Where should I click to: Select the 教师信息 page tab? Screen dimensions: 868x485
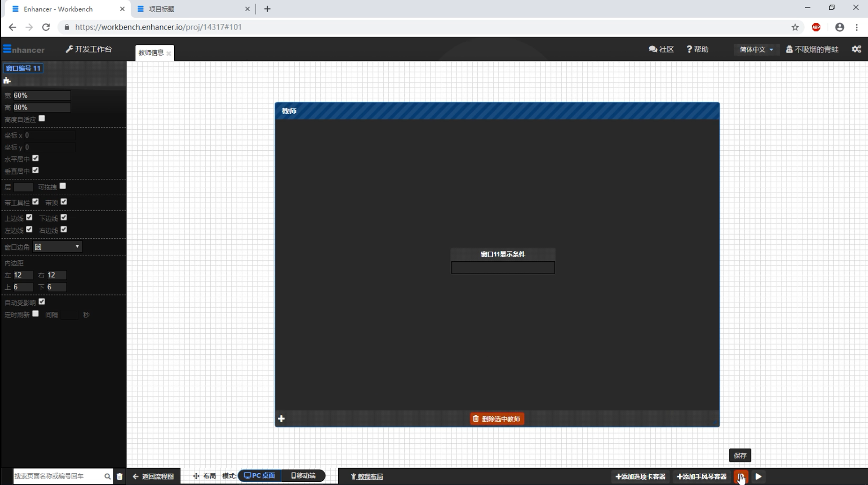click(x=151, y=53)
